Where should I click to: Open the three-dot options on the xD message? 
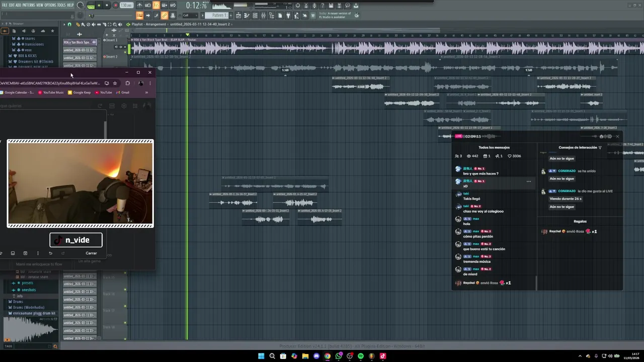point(528,182)
